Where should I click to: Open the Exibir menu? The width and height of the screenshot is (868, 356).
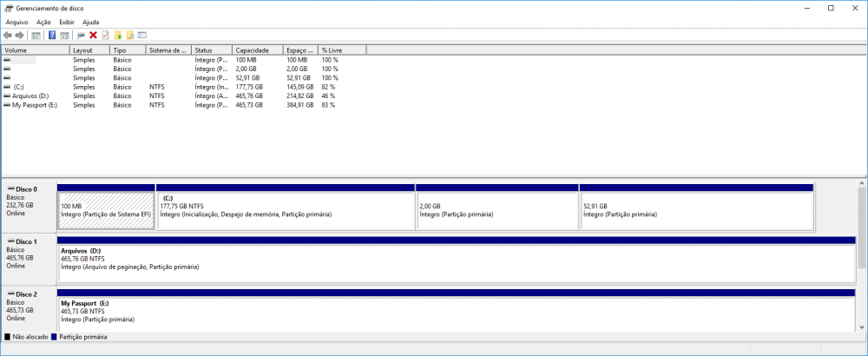[66, 22]
